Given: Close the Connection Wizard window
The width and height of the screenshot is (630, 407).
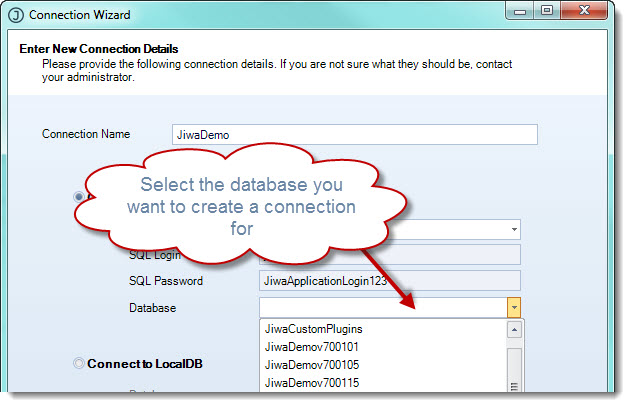Looking at the screenshot, I should pyautogui.click(x=584, y=11).
